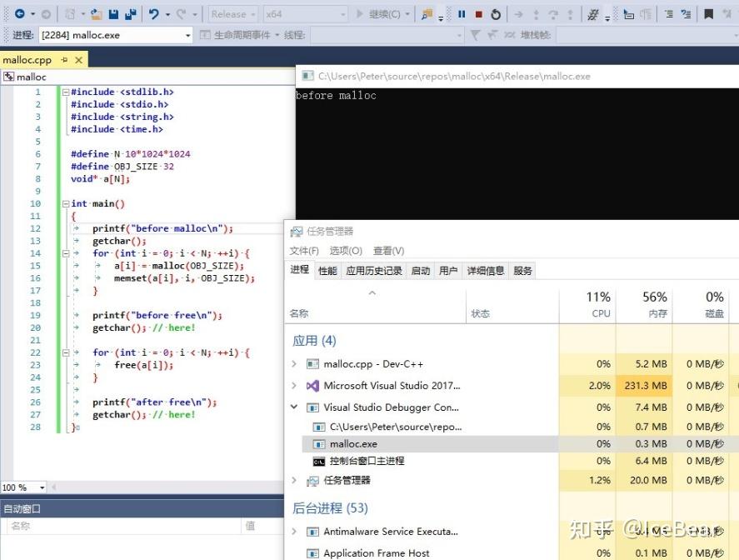Sort processes by the 内存 column header

(x=644, y=305)
